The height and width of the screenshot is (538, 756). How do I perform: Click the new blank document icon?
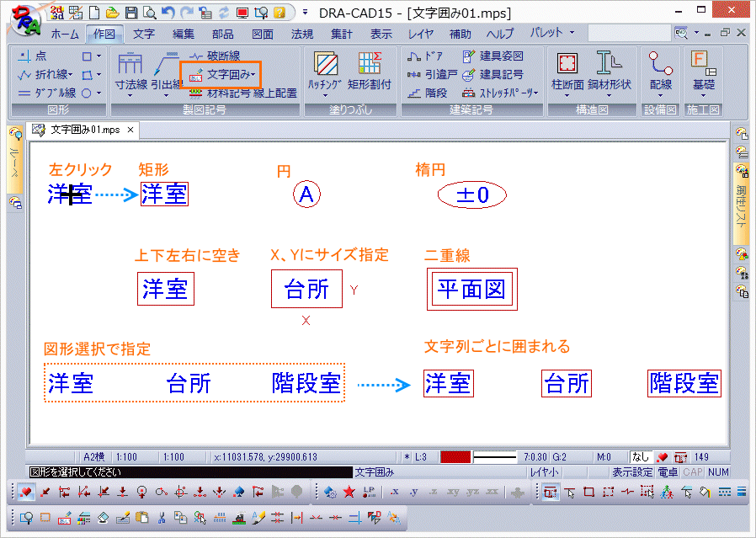(x=94, y=13)
